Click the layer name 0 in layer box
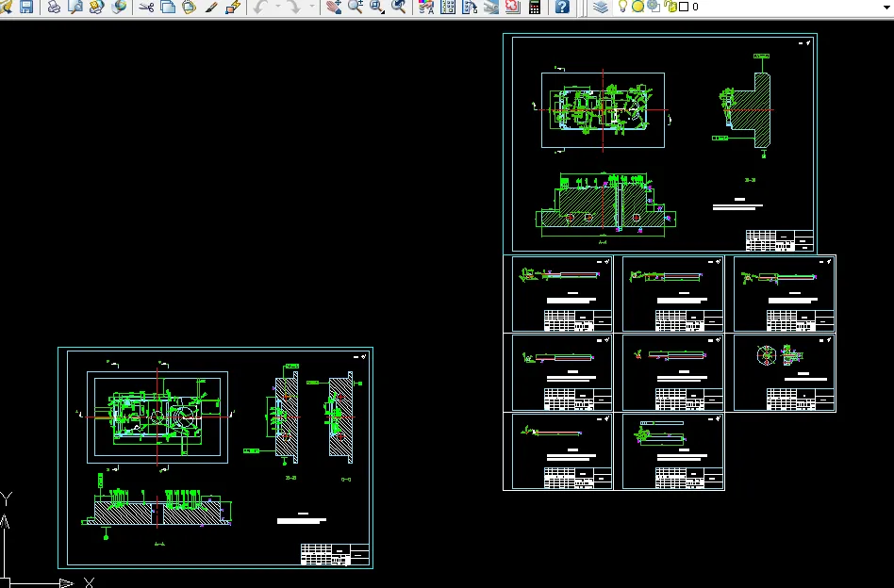Image resolution: width=894 pixels, height=588 pixels. (695, 7)
